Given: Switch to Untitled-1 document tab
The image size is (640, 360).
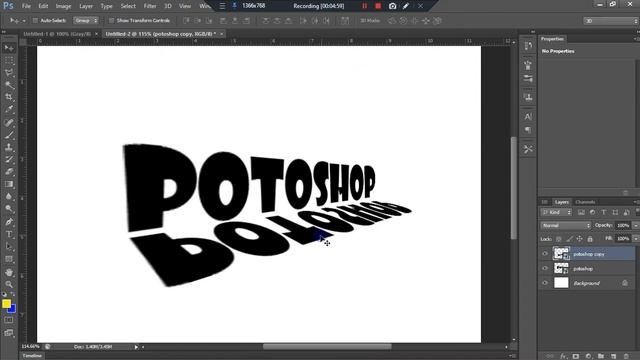Looking at the screenshot, I should click(57, 34).
